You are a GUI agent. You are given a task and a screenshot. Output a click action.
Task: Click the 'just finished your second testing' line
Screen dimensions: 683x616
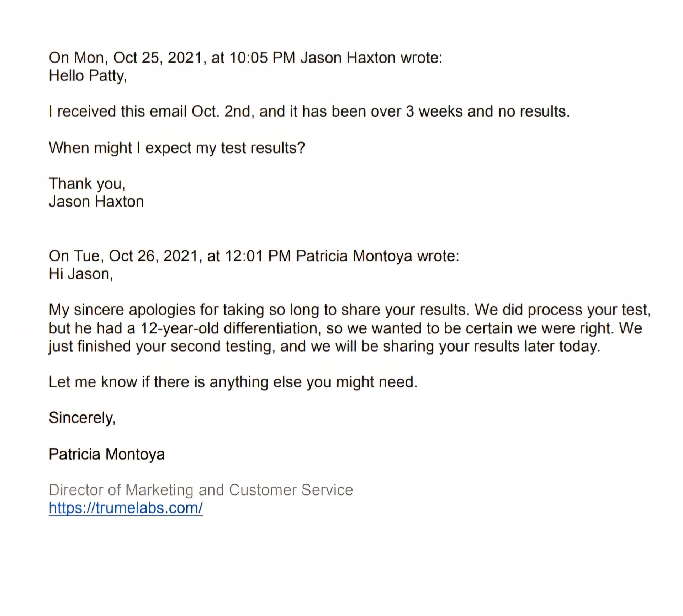pos(324,346)
